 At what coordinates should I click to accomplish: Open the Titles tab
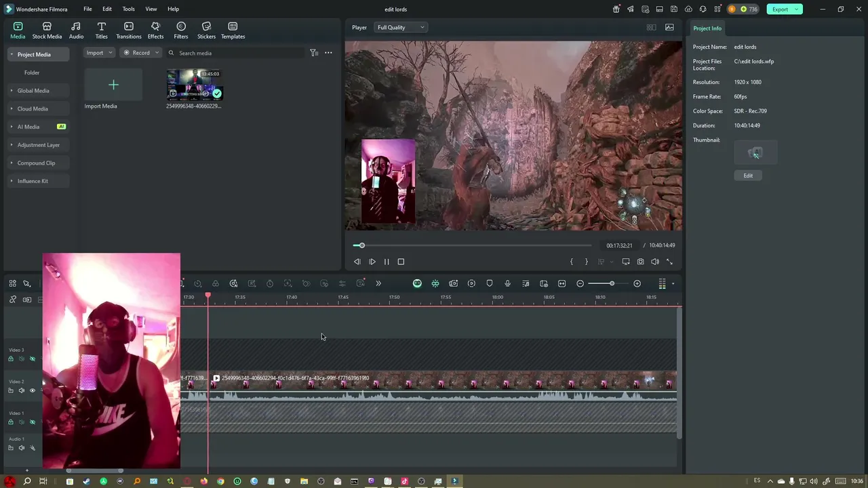click(101, 30)
